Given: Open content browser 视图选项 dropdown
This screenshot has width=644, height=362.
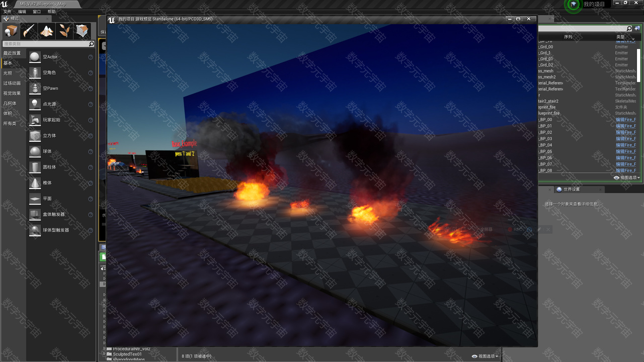Looking at the screenshot, I should tap(485, 356).
